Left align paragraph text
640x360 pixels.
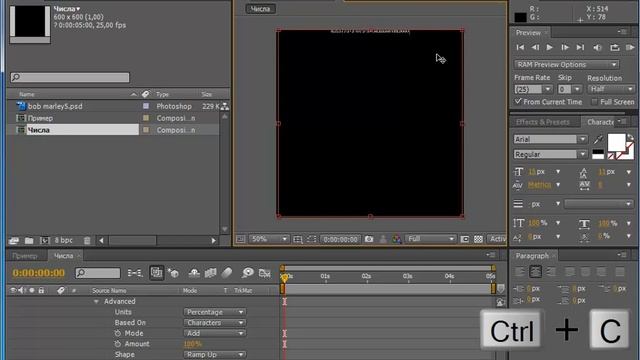520,272
